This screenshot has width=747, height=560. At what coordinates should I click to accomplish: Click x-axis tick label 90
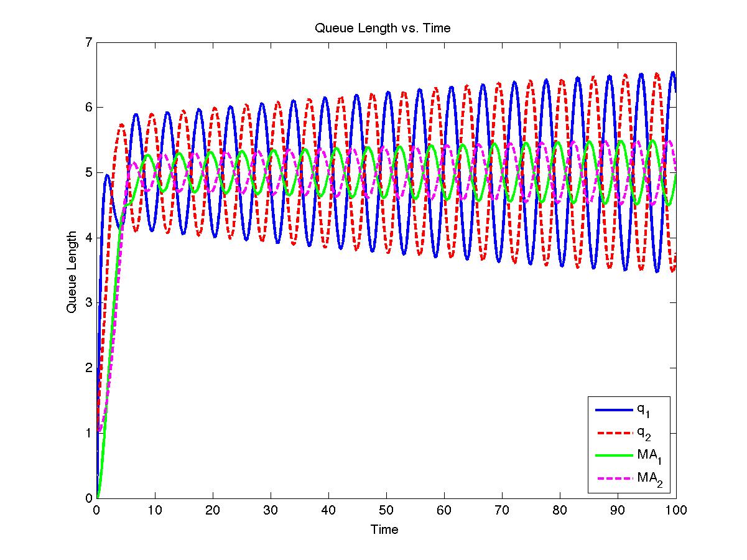pos(618,510)
